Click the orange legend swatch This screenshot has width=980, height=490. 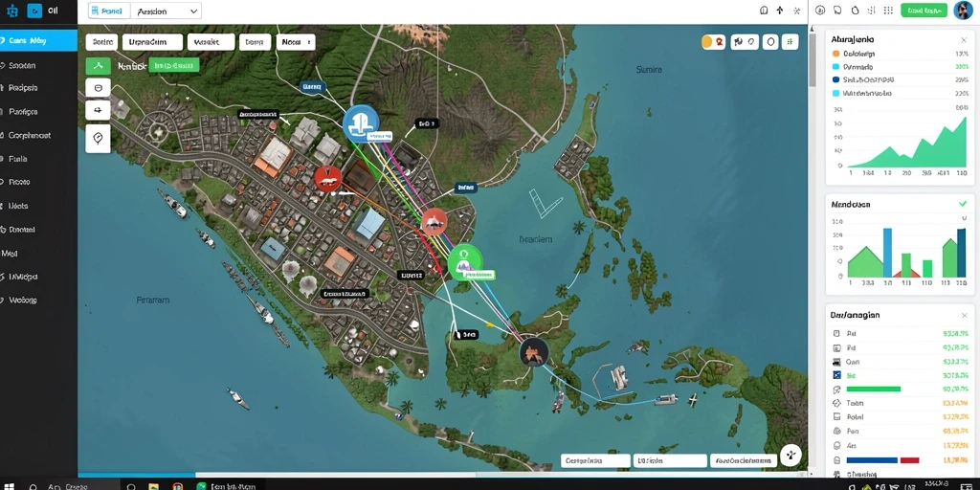[x=835, y=54]
